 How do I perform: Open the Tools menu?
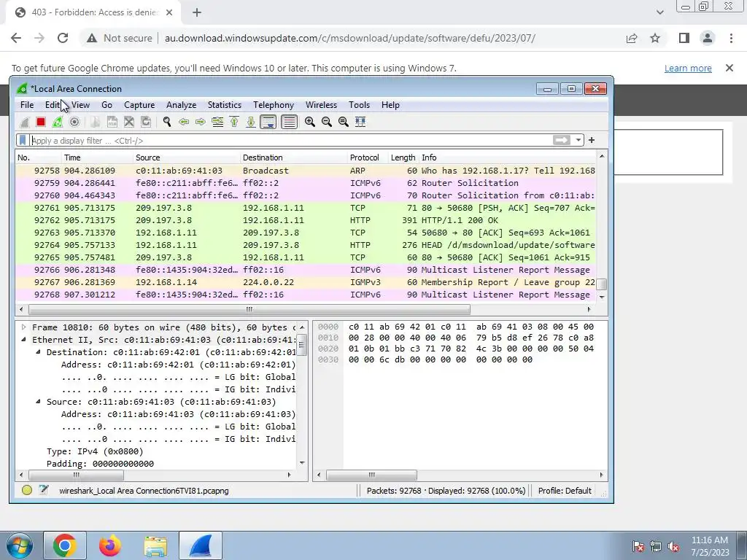tap(359, 105)
